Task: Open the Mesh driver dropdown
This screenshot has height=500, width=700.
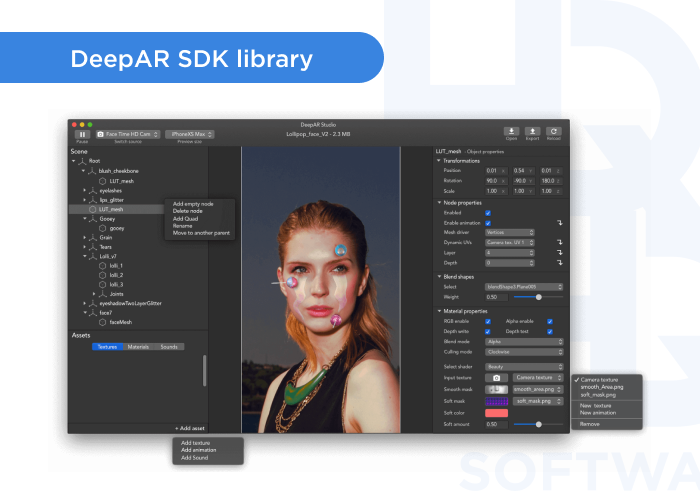Action: pos(509,233)
